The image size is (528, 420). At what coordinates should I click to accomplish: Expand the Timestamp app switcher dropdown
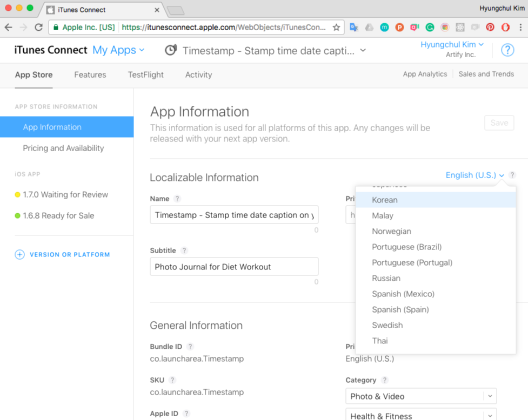point(363,50)
